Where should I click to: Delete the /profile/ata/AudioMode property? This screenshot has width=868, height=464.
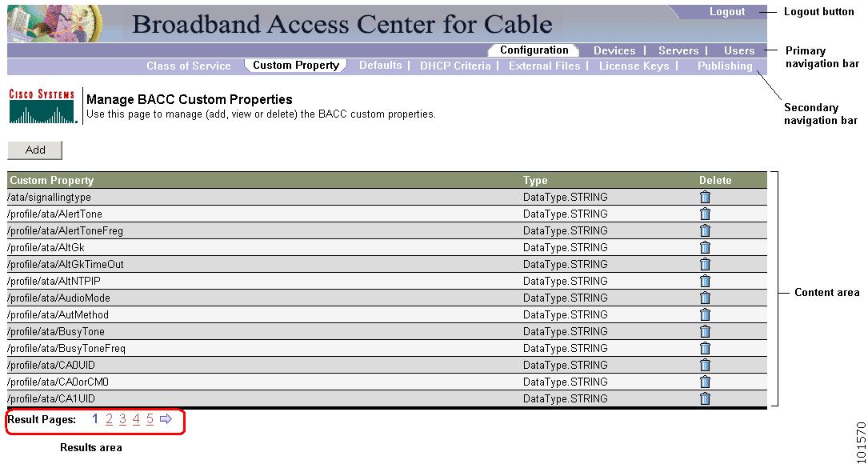click(x=705, y=298)
